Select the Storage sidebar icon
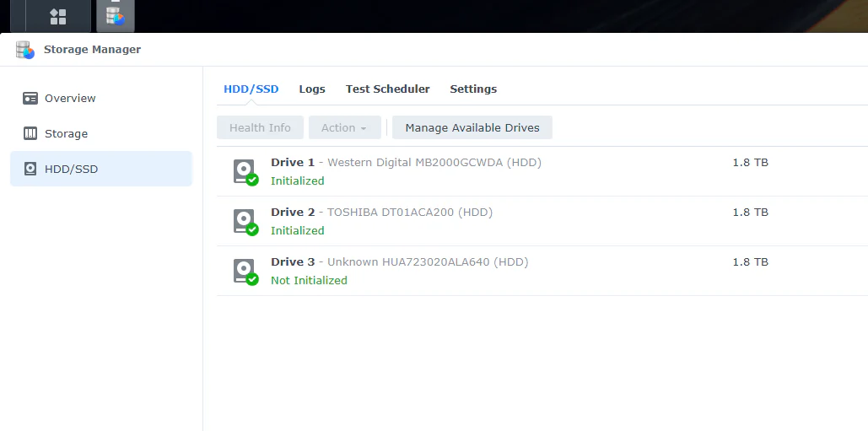 pyautogui.click(x=30, y=133)
